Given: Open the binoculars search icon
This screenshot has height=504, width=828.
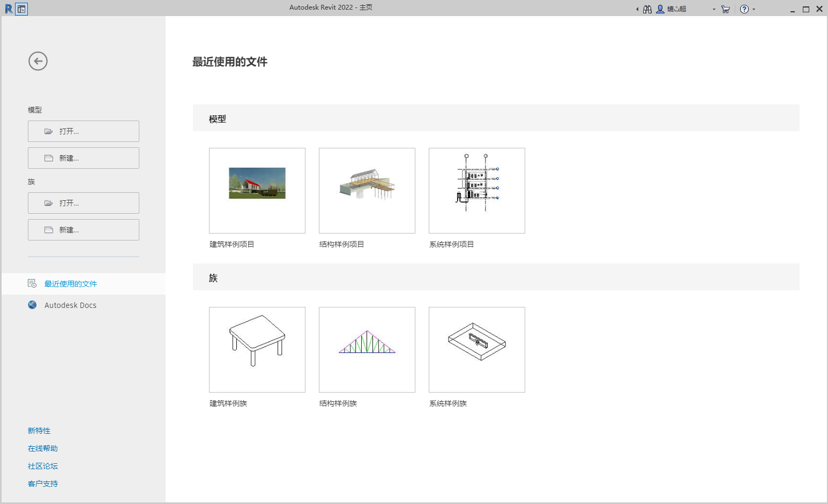Looking at the screenshot, I should [647, 9].
